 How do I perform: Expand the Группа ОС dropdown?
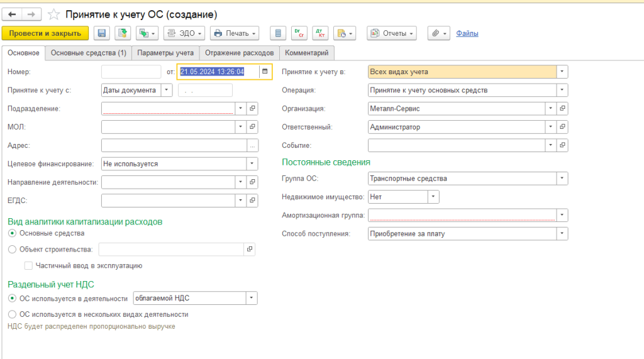562,179
